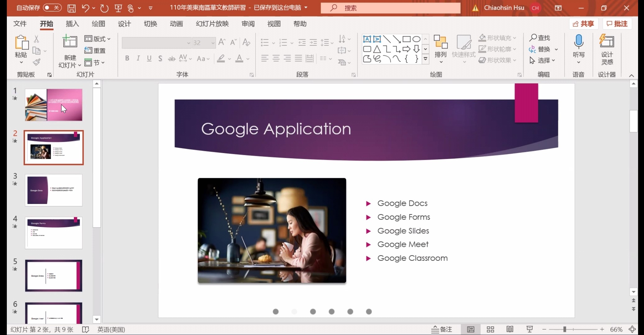Viewport: 644px width, 335px height.
Task: Select slide 3 Google Docs thumbnail
Action: click(54, 190)
